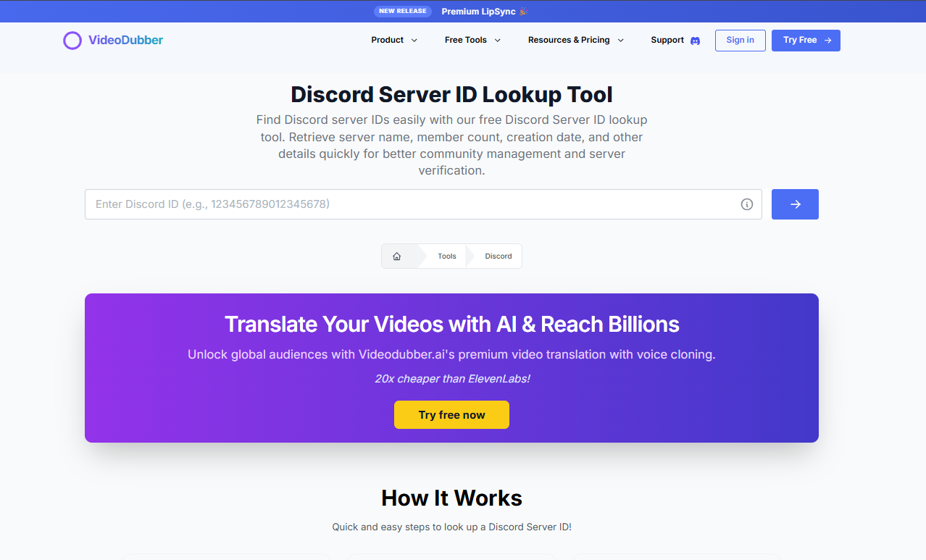
Task: Click the Quick and easy steps subtitle text
Action: (x=451, y=527)
